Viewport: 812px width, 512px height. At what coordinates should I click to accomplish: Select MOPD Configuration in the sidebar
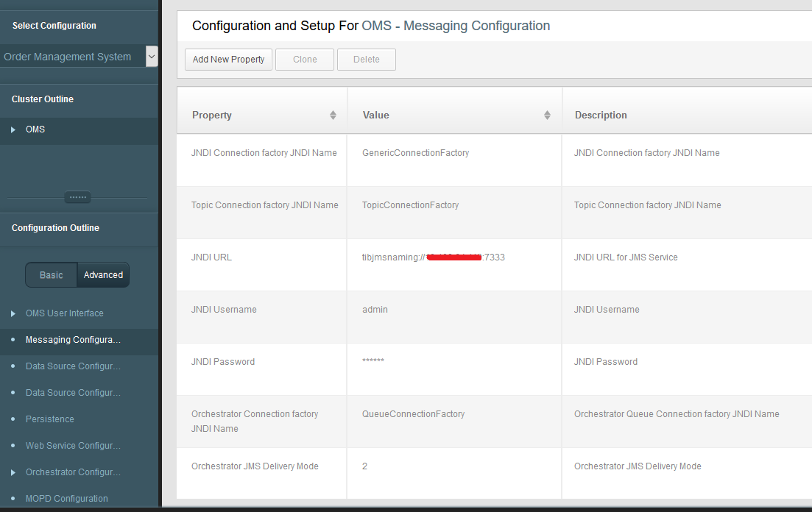67,499
